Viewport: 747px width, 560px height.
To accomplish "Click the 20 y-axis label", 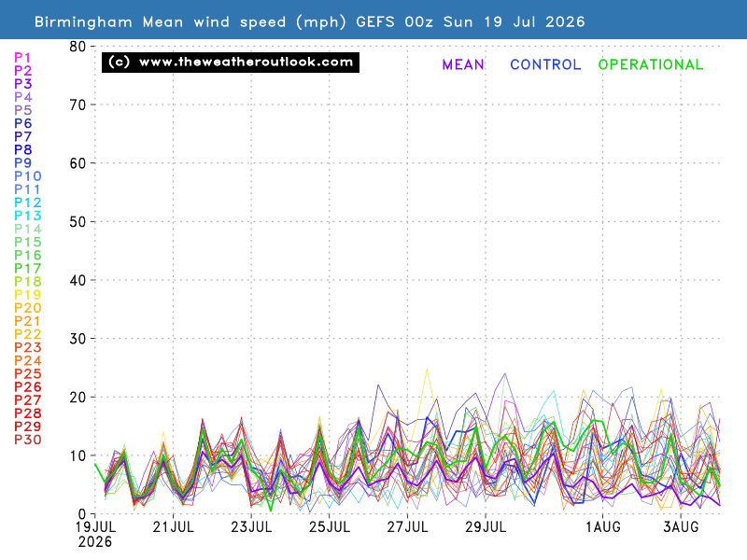I will pos(78,398).
